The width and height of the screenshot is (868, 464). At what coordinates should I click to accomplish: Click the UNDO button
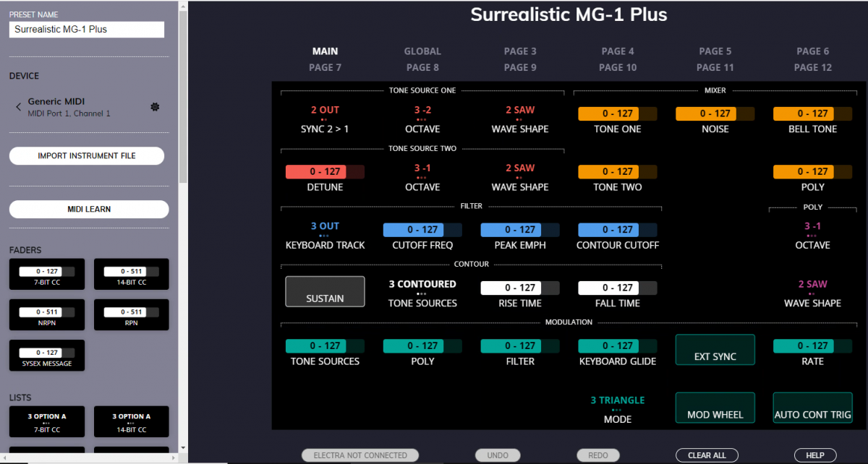click(497, 455)
